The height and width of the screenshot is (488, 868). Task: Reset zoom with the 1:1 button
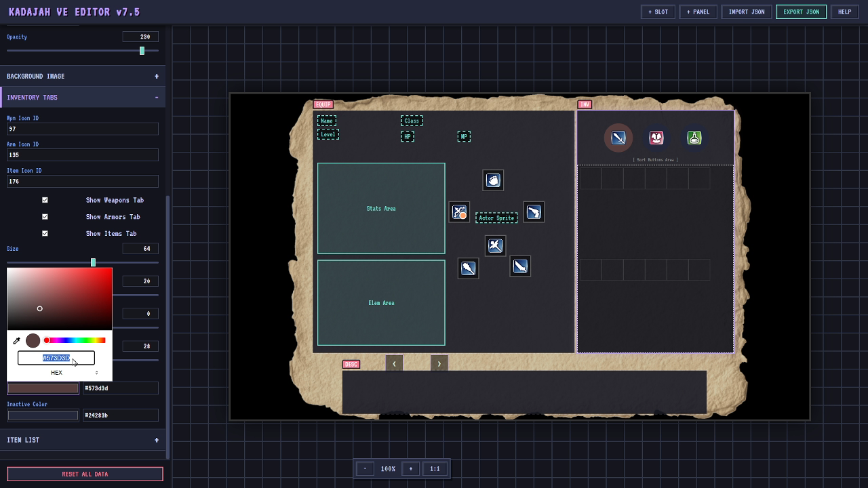(x=435, y=468)
